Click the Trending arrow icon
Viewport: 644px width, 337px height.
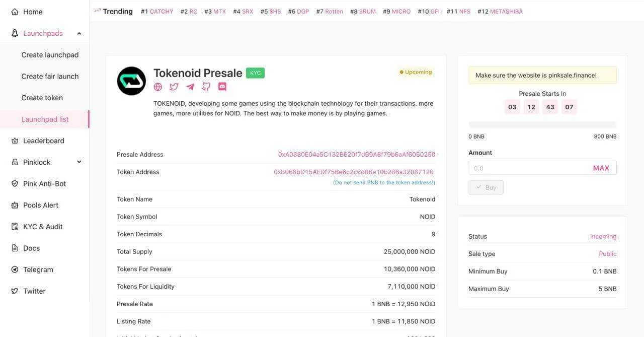point(98,11)
